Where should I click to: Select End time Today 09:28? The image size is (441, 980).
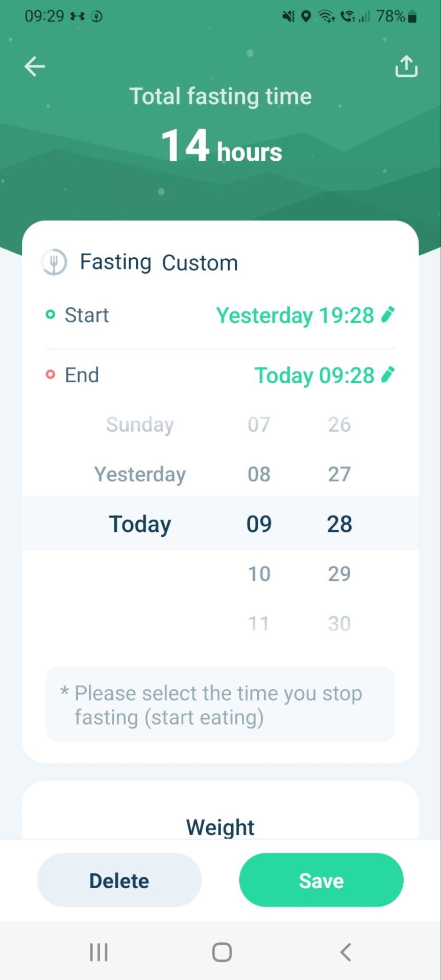click(314, 375)
